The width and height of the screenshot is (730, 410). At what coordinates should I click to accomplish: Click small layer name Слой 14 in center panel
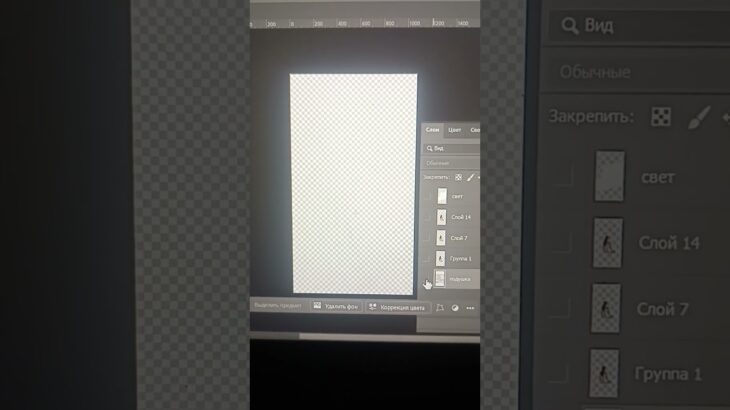(x=461, y=217)
